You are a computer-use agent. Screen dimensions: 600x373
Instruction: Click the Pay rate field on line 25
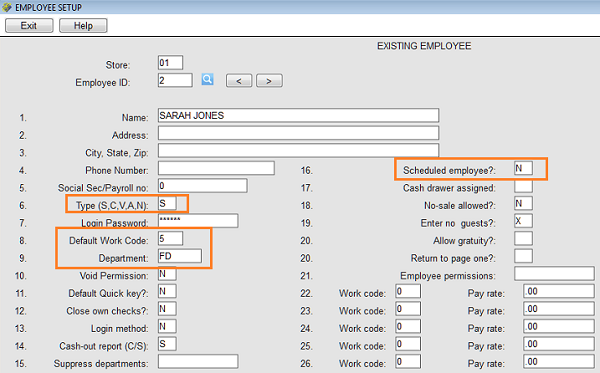[559, 344]
